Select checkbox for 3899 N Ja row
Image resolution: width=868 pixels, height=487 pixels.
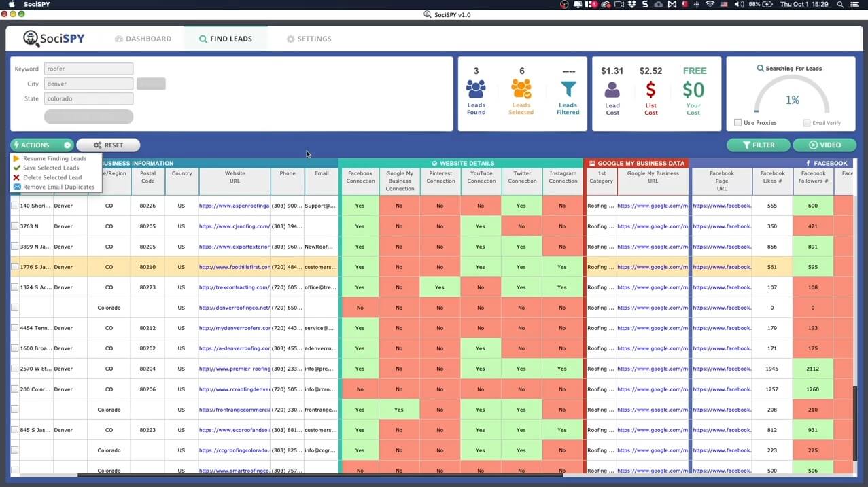click(15, 247)
